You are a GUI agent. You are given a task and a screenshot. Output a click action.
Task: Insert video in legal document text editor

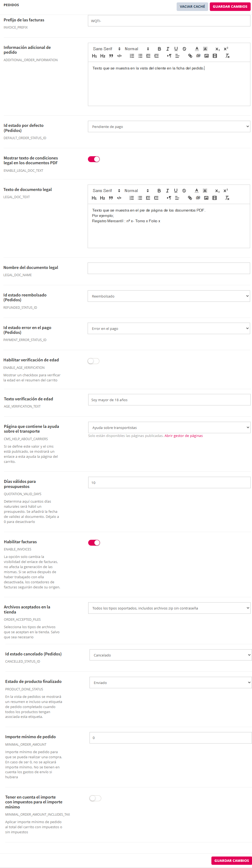click(215, 198)
